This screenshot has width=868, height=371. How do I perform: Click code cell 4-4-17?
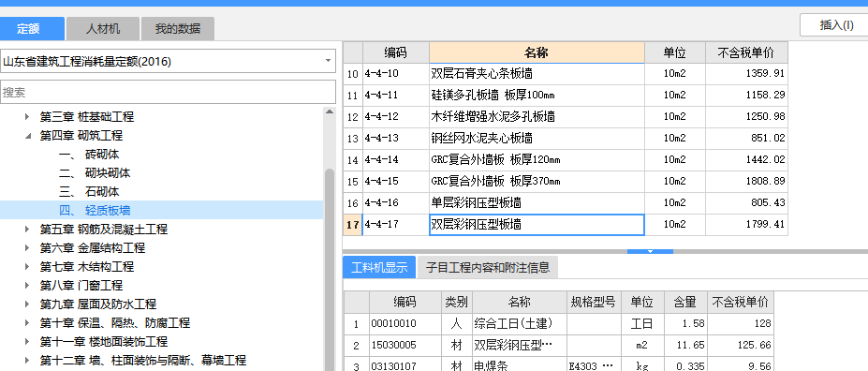396,225
